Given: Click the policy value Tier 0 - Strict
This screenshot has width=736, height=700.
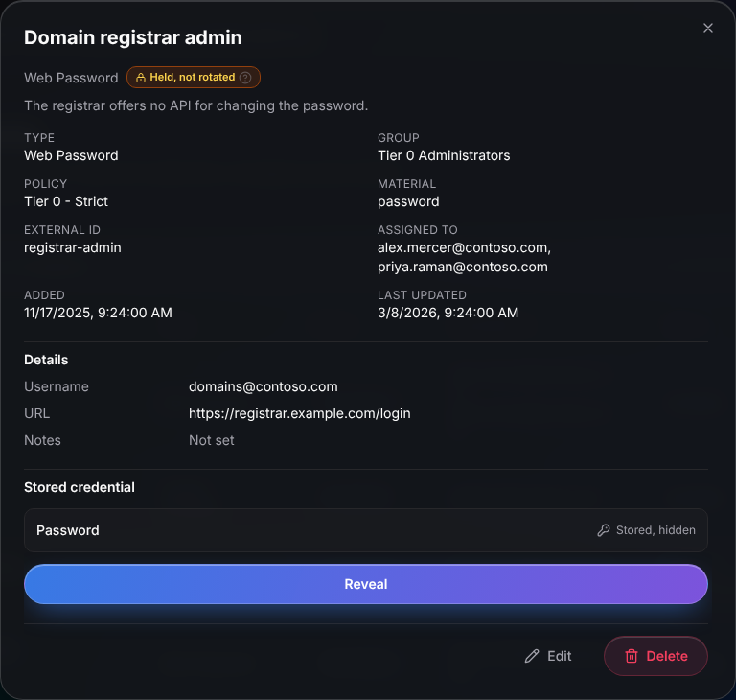Looking at the screenshot, I should tap(66, 201).
